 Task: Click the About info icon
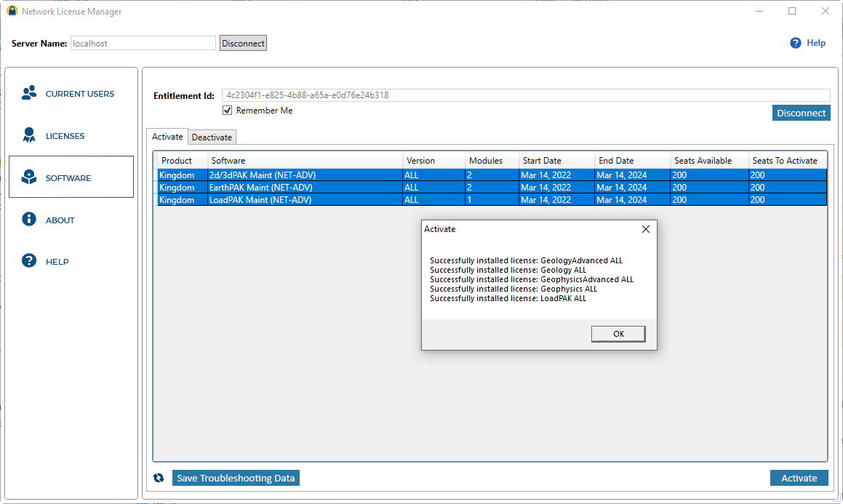[x=29, y=219]
